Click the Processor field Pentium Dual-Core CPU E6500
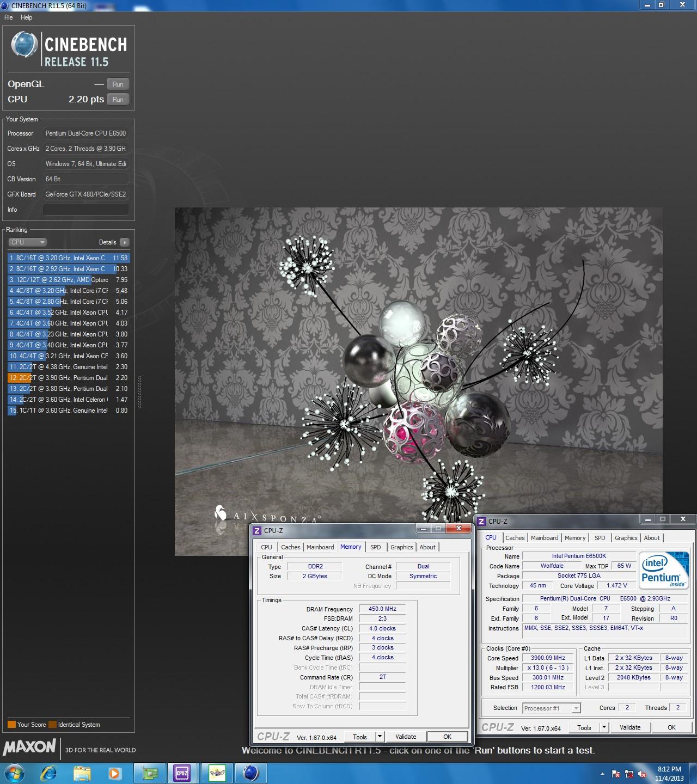697x784 pixels. point(86,133)
